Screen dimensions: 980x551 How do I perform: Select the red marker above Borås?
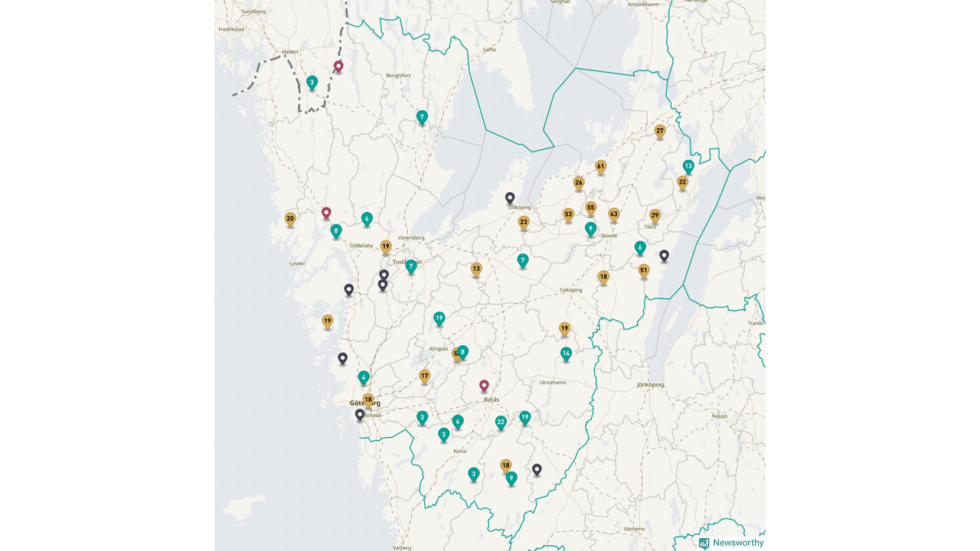(x=484, y=386)
